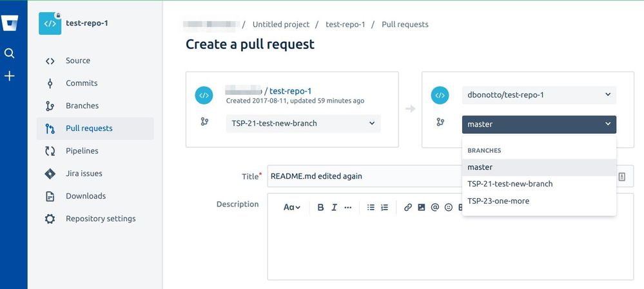Collapse the master destination branch dropdown
The width and height of the screenshot is (644, 289).
[x=539, y=125]
